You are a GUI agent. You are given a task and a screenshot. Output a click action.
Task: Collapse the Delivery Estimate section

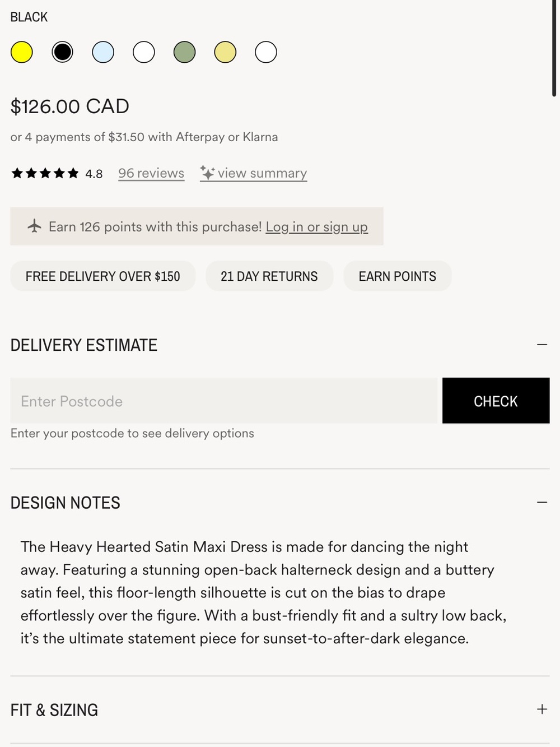pyautogui.click(x=542, y=345)
